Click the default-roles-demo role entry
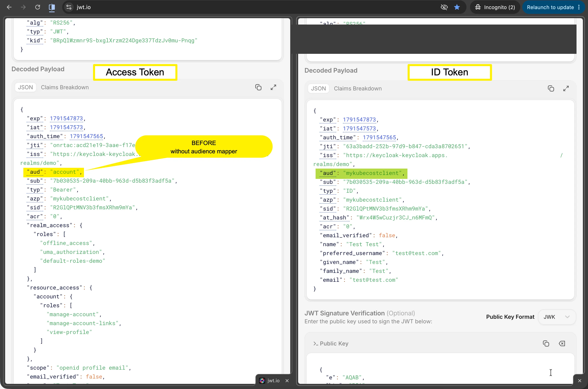The height and width of the screenshot is (389, 588). [x=72, y=261]
